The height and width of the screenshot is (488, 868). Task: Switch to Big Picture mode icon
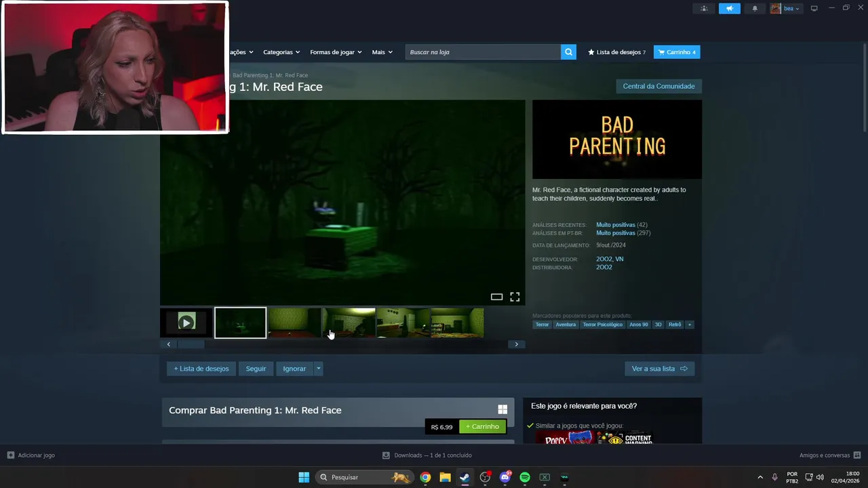tap(814, 9)
